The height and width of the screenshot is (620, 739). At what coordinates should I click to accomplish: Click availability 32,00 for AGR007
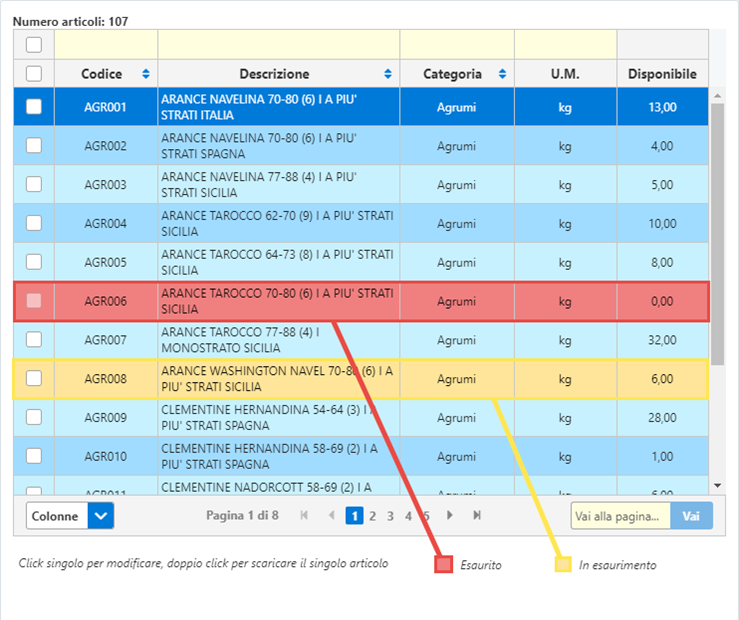click(x=662, y=340)
